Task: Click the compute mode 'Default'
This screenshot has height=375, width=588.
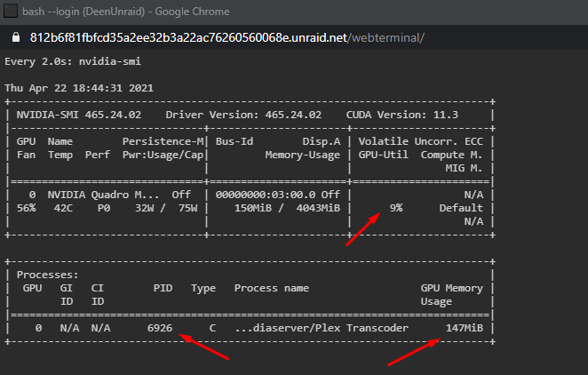Action: pyautogui.click(x=461, y=208)
